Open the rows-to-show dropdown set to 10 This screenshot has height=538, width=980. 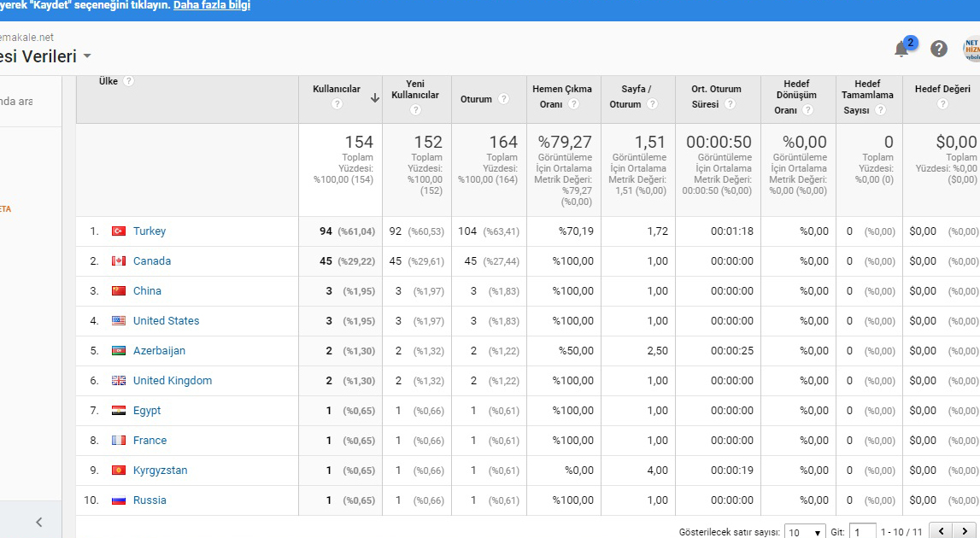coord(804,532)
